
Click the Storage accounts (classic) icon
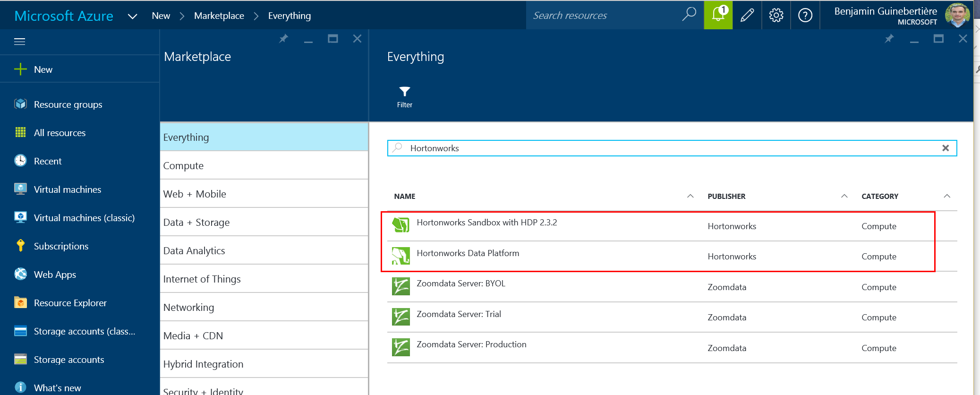pos(20,331)
